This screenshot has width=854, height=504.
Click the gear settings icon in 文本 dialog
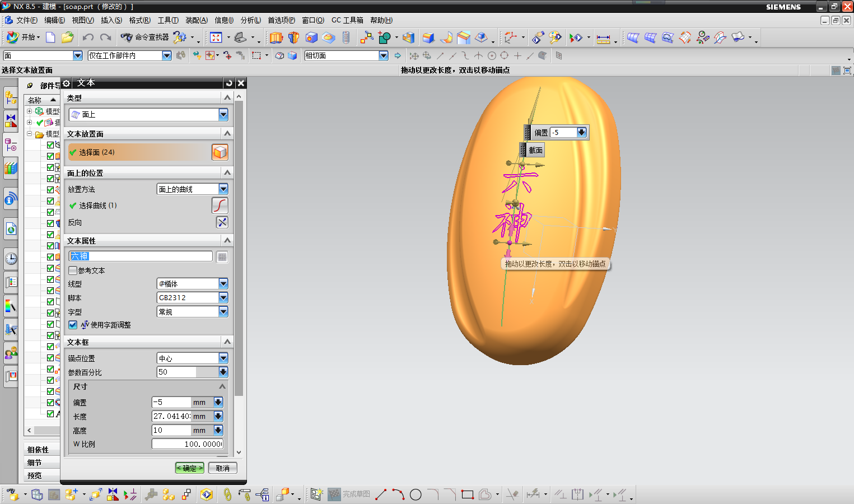[x=66, y=83]
